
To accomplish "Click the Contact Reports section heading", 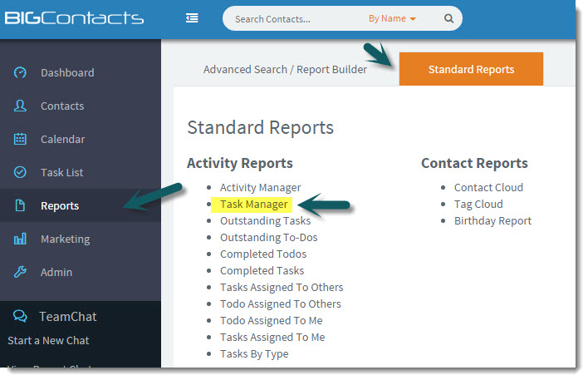I will 474,163.
